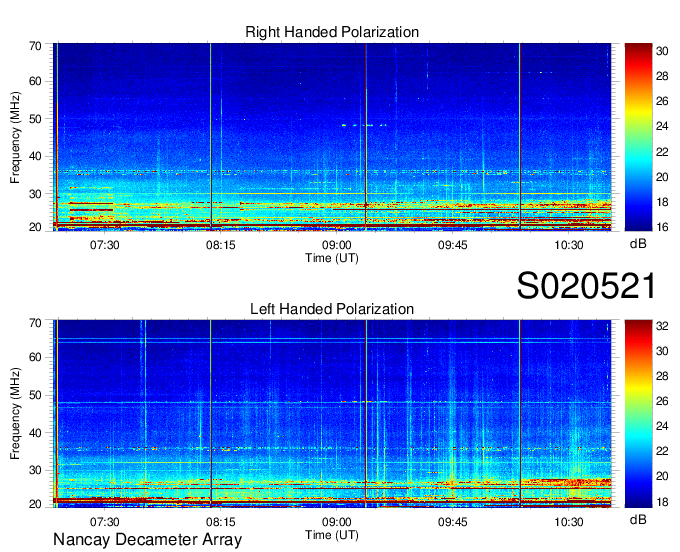Click 10:30 tick under Left Handed plot

[569, 521]
